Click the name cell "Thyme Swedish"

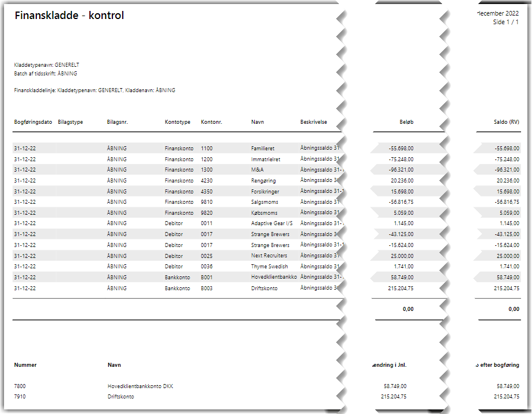click(269, 267)
